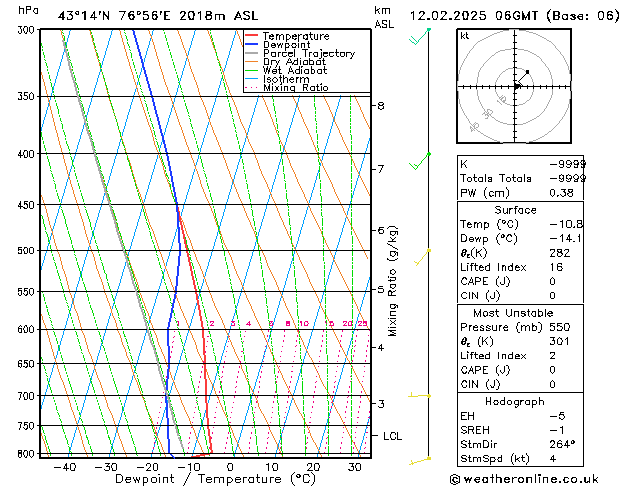Click the hodograph circle plot center
Image resolution: width=629 pixels, height=486 pixels.
pyautogui.click(x=517, y=86)
